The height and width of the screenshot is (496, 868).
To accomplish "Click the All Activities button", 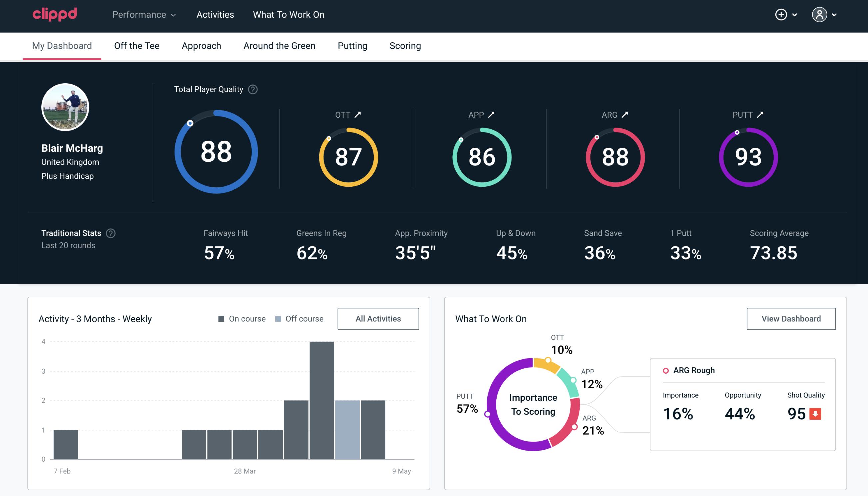I will 379,318.
